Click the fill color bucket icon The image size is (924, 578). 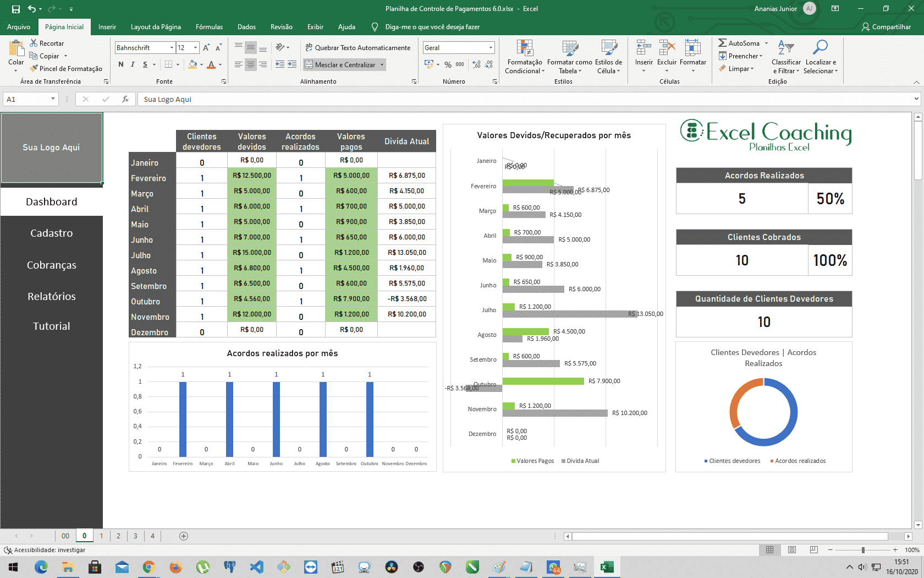(193, 64)
